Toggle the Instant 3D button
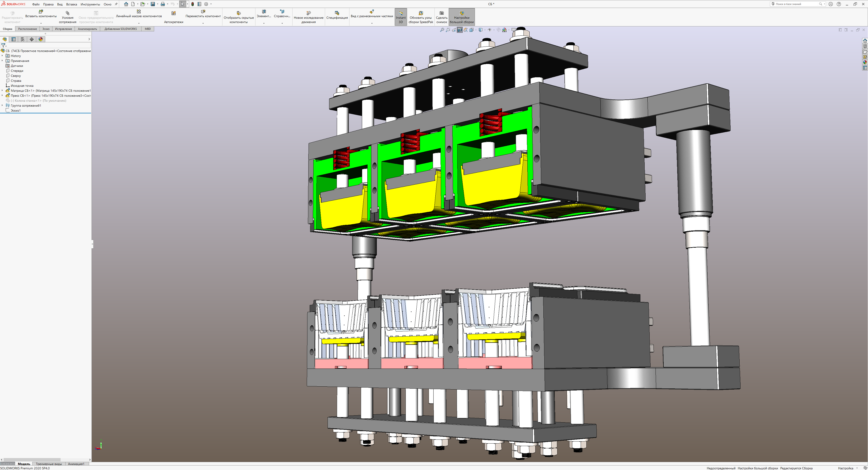868x470 pixels. point(401,17)
